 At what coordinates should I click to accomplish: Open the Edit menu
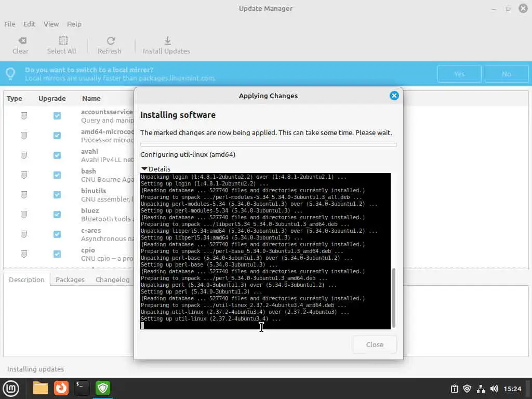pos(29,24)
